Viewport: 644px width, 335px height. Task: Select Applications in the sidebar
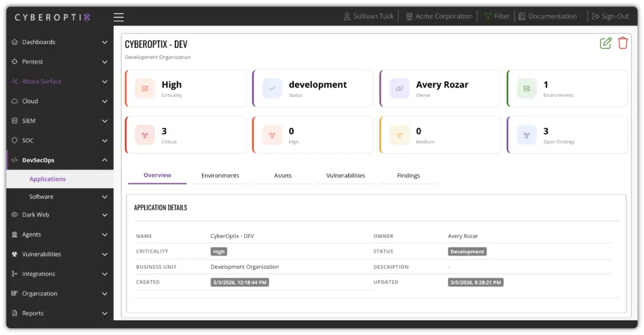tap(47, 179)
